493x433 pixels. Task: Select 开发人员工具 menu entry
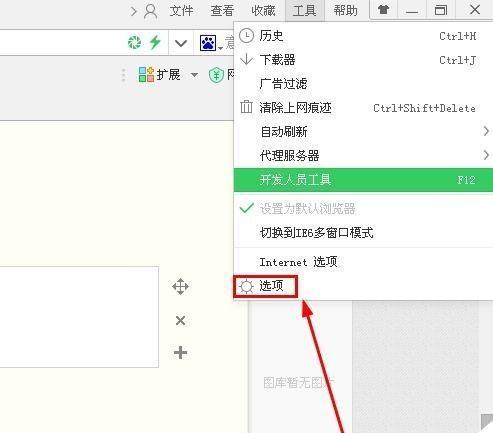coord(363,180)
